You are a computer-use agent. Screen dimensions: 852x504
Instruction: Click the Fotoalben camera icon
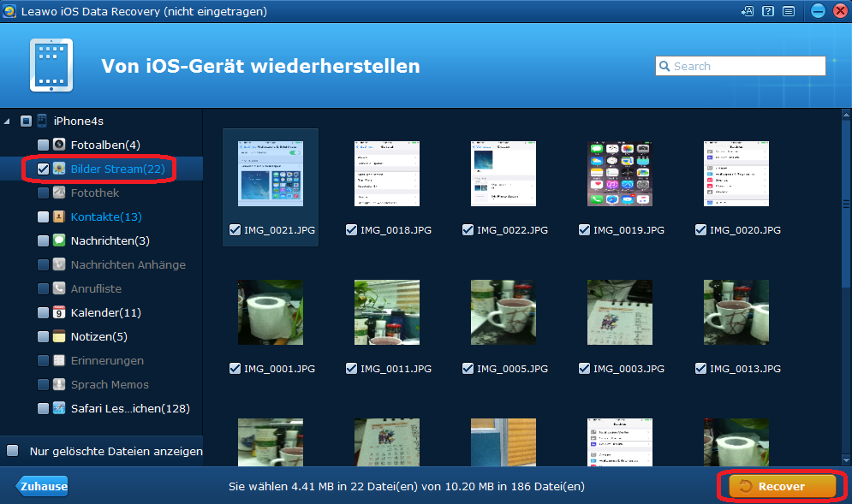tap(59, 145)
